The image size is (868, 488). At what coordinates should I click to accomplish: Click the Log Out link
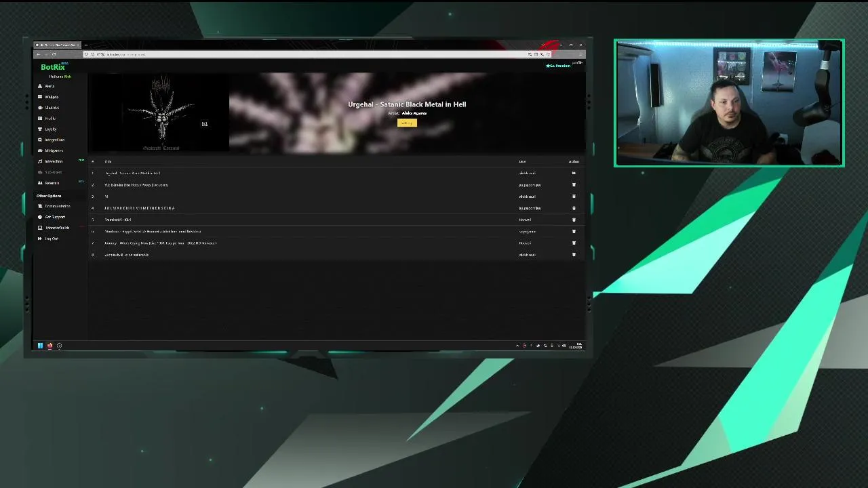[52, 239]
